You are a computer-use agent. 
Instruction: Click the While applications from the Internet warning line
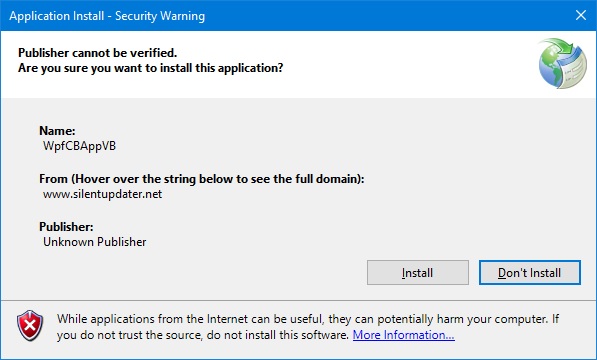(308, 319)
